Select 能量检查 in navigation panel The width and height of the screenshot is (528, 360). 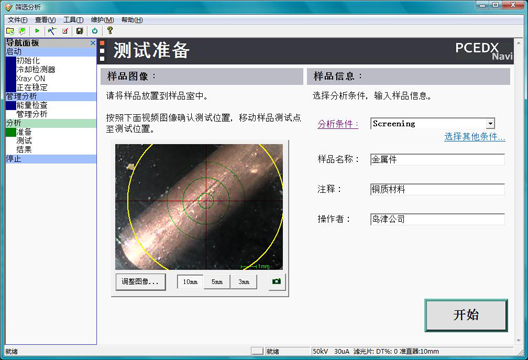(x=32, y=105)
